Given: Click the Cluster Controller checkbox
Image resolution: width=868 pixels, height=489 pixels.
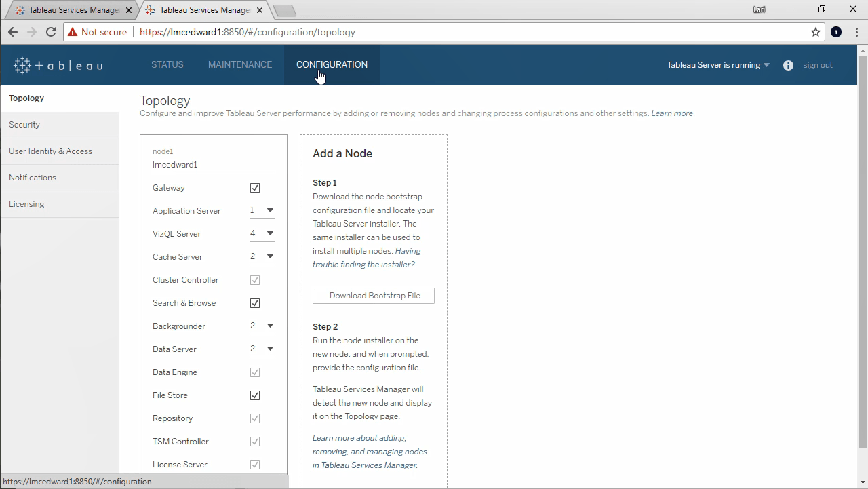Looking at the screenshot, I should [x=255, y=280].
